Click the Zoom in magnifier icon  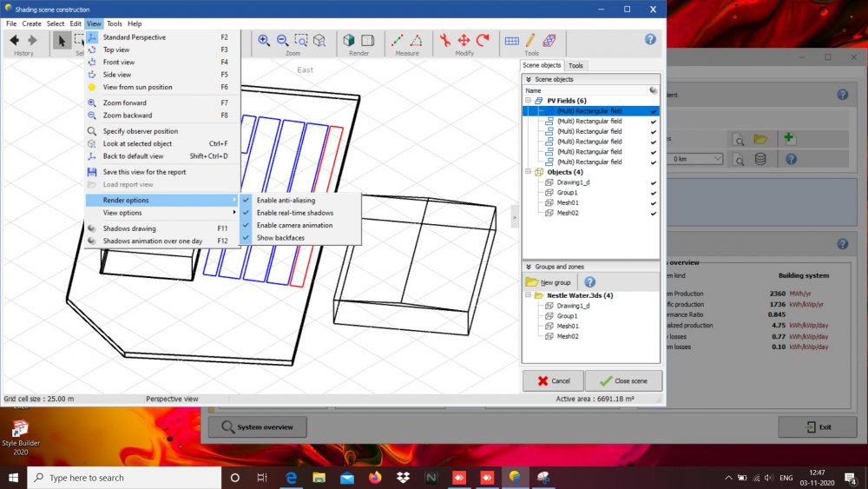(264, 40)
